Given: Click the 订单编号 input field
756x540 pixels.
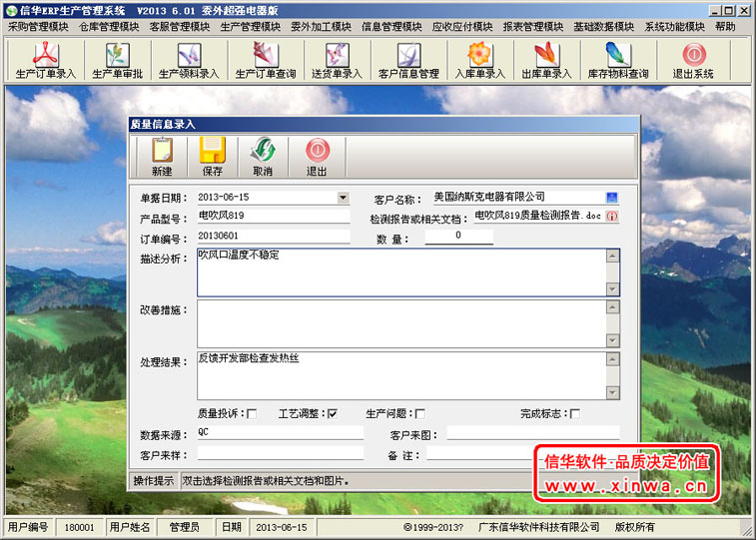Looking at the screenshot, I should tap(274, 236).
